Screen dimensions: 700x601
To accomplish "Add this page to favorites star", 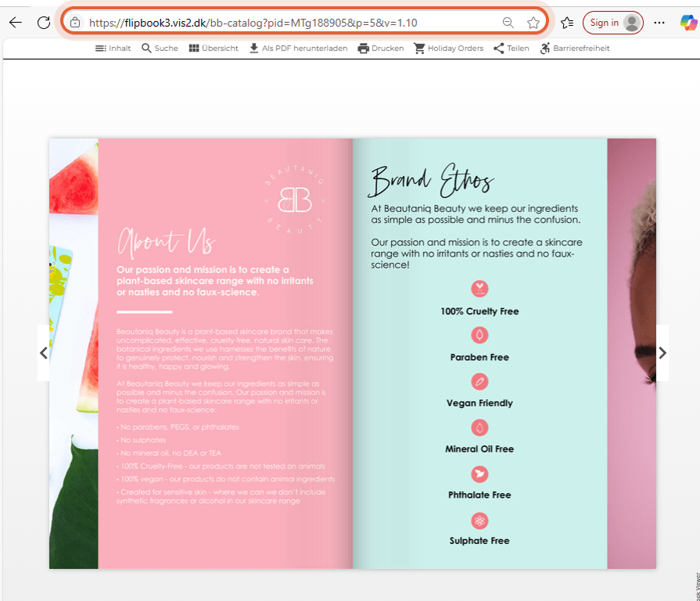I will (533, 23).
